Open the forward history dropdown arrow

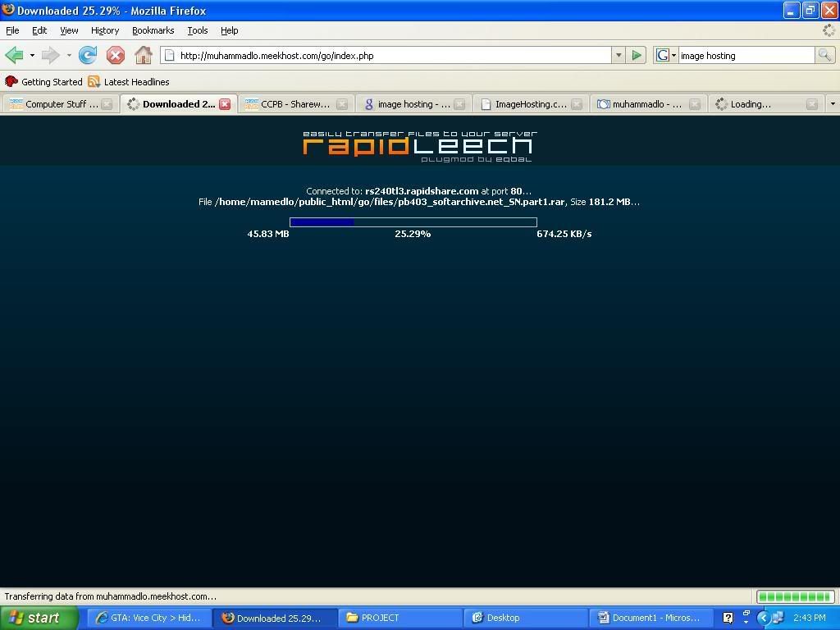[x=69, y=55]
